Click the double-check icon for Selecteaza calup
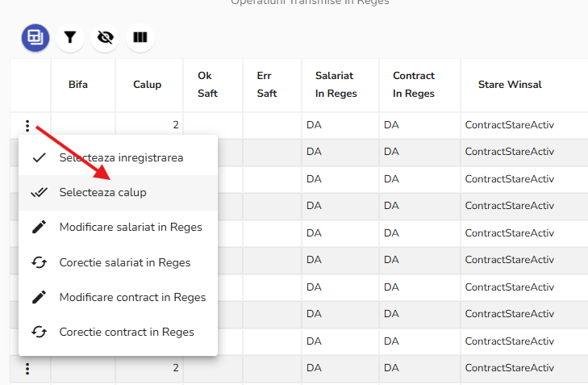This screenshot has width=588, height=385. click(39, 193)
